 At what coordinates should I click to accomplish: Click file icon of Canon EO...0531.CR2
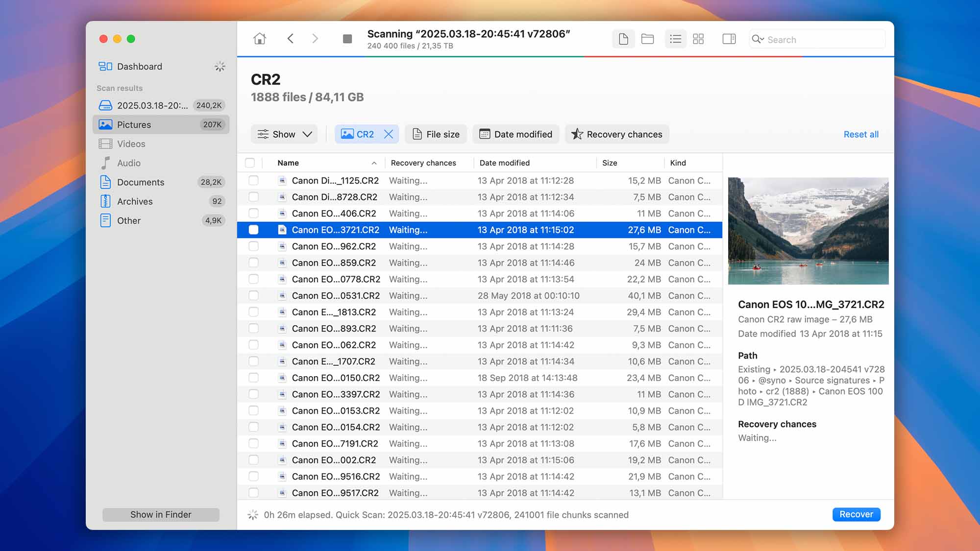[x=282, y=296]
